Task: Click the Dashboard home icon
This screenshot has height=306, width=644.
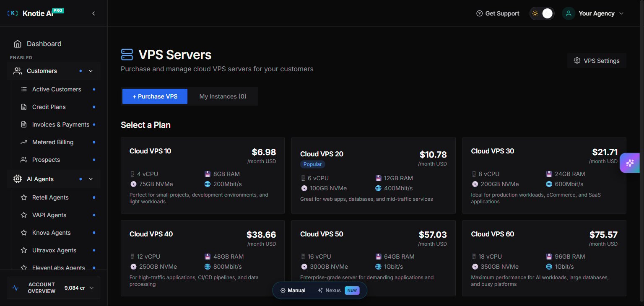Action: tap(18, 44)
